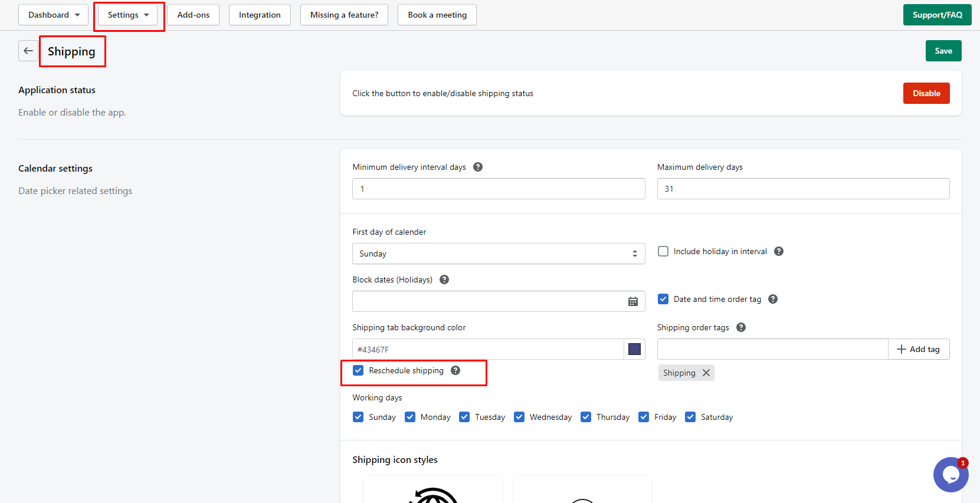Uncheck Saturday working day
Screen dimensions: 980x503
690,417
